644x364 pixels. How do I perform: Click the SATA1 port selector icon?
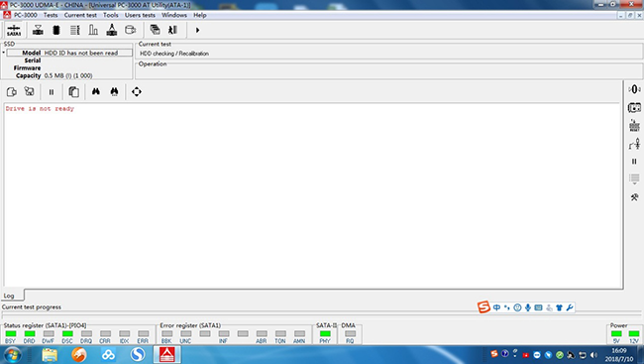click(14, 31)
